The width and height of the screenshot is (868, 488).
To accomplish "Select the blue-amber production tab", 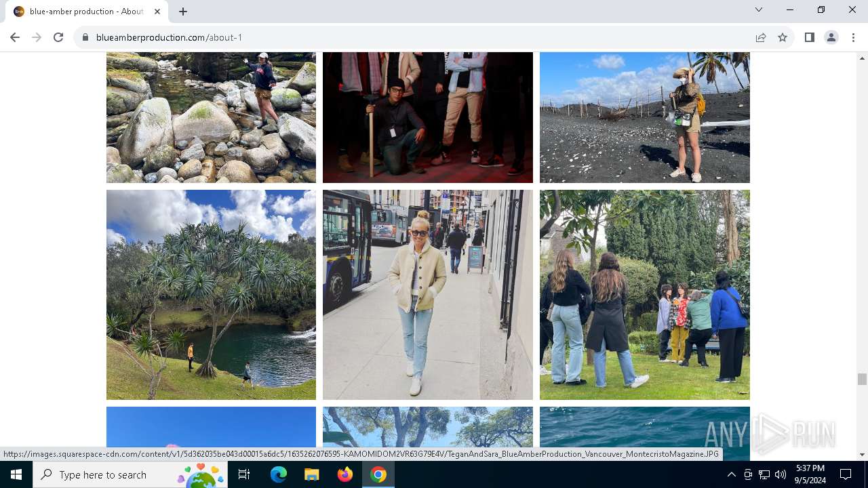I will click(x=87, y=12).
